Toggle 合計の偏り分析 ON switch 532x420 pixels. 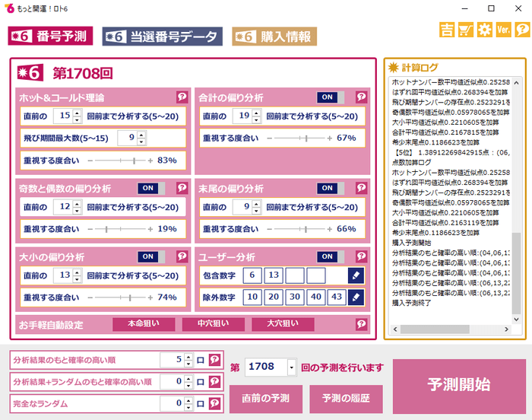point(331,97)
